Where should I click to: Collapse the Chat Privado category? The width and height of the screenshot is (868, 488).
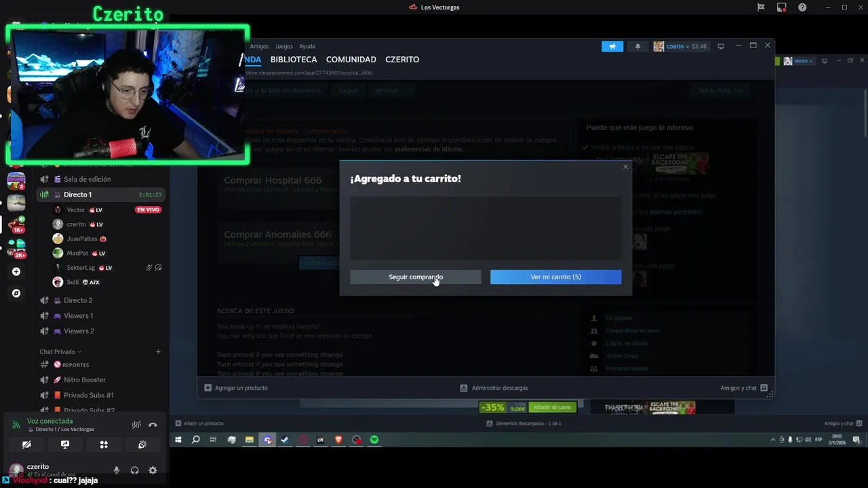point(60,352)
